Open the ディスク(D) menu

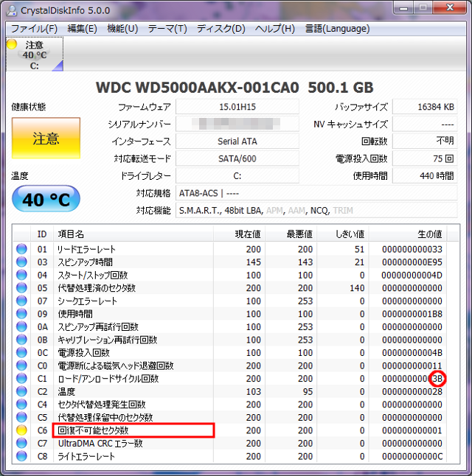pyautogui.click(x=221, y=29)
